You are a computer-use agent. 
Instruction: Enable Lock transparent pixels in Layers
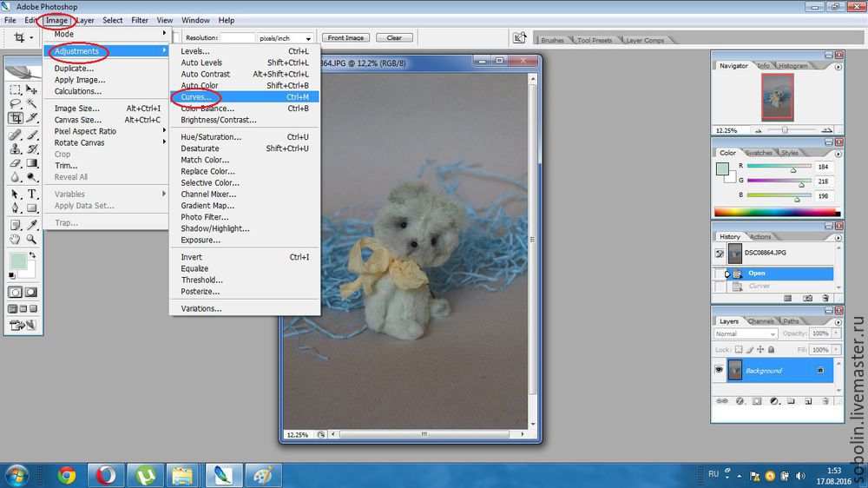tap(739, 350)
